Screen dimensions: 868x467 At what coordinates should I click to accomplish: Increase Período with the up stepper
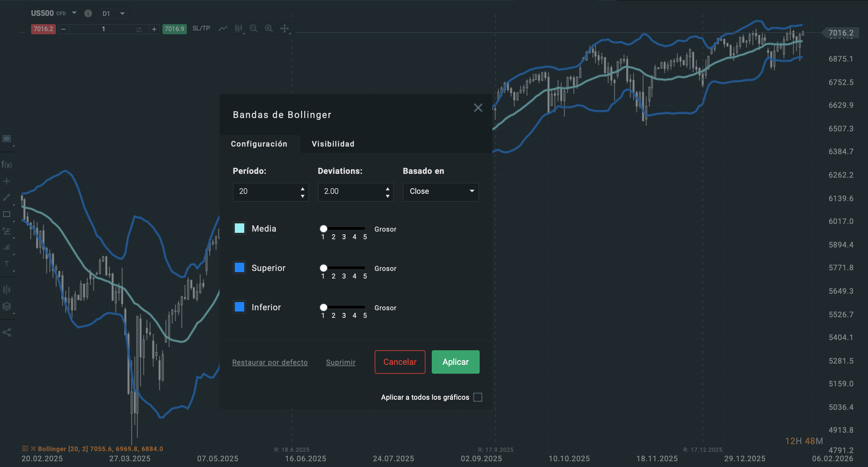pos(303,189)
